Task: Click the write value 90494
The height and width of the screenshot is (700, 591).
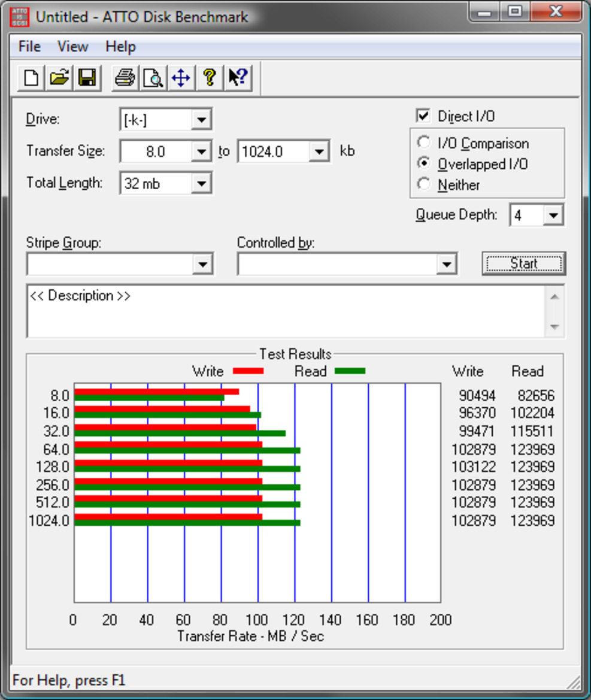Action: pos(477,396)
